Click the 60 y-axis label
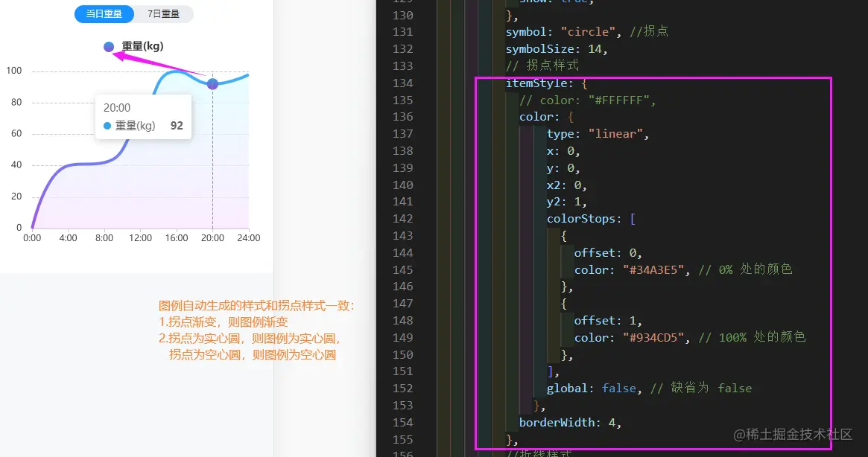 click(x=16, y=133)
